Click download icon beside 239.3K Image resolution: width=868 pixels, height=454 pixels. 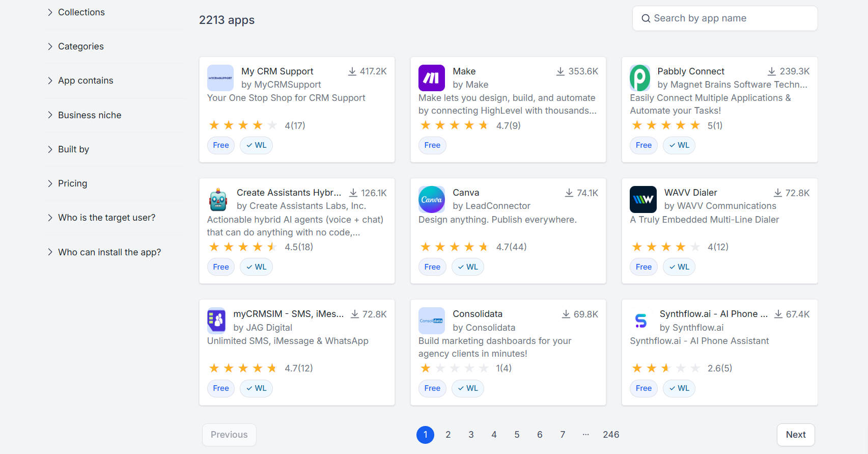point(772,71)
